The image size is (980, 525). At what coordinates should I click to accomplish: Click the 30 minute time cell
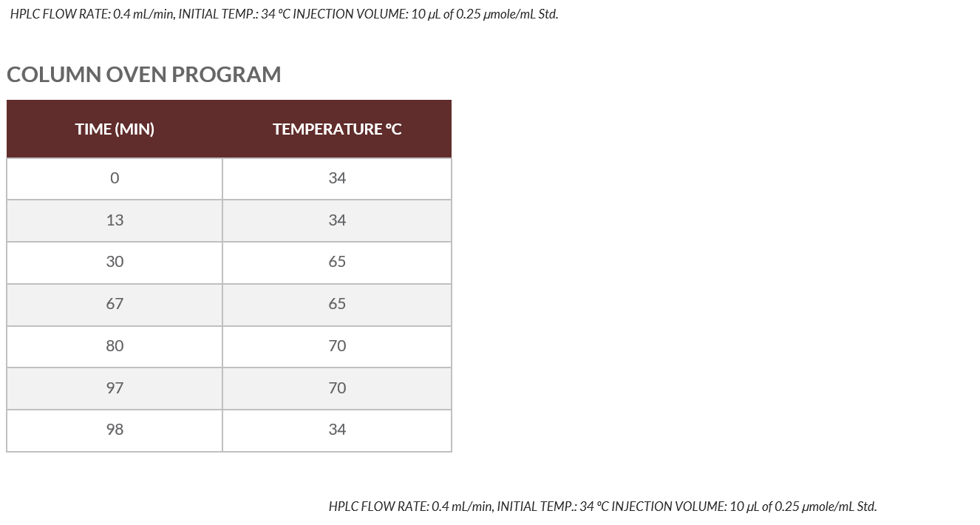(x=115, y=262)
